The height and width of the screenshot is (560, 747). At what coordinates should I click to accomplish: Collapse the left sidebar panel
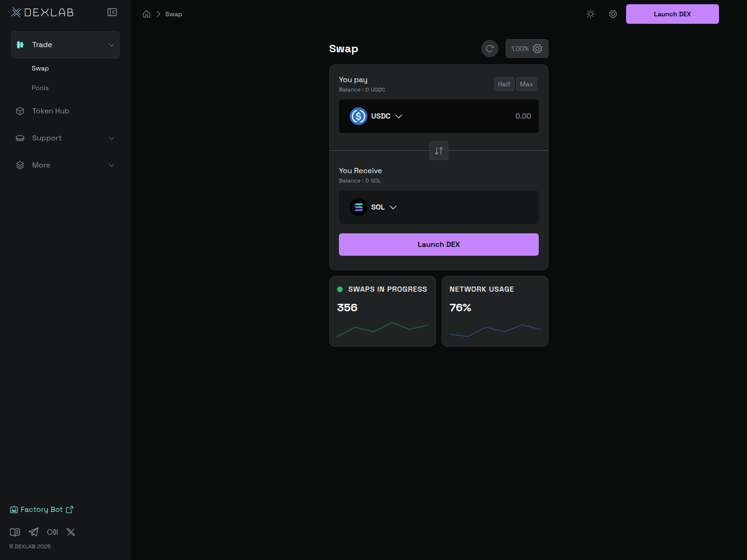[112, 12]
